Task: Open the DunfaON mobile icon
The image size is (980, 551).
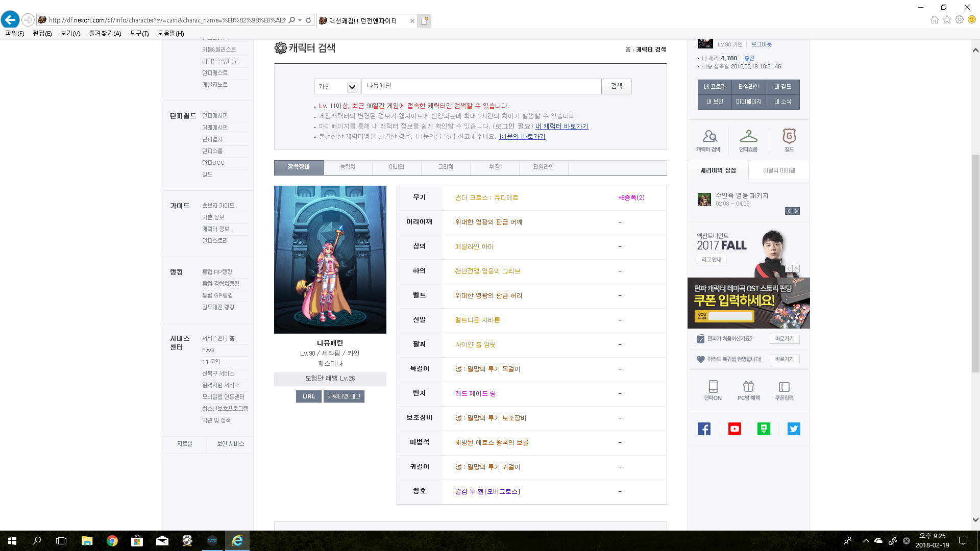Action: [713, 386]
